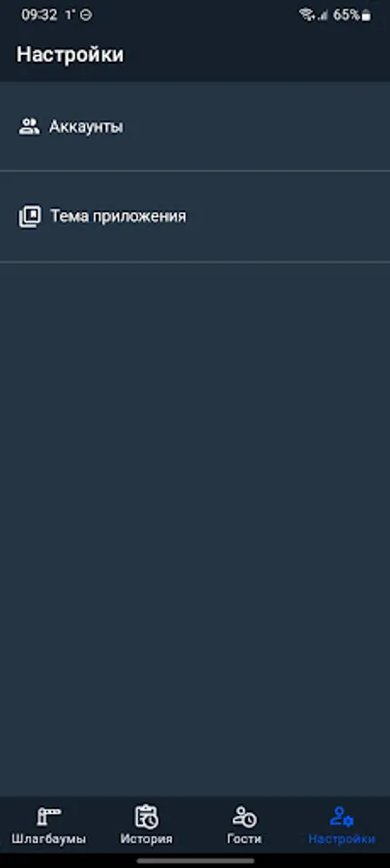Tap the person clock Гости icon

tap(243, 816)
